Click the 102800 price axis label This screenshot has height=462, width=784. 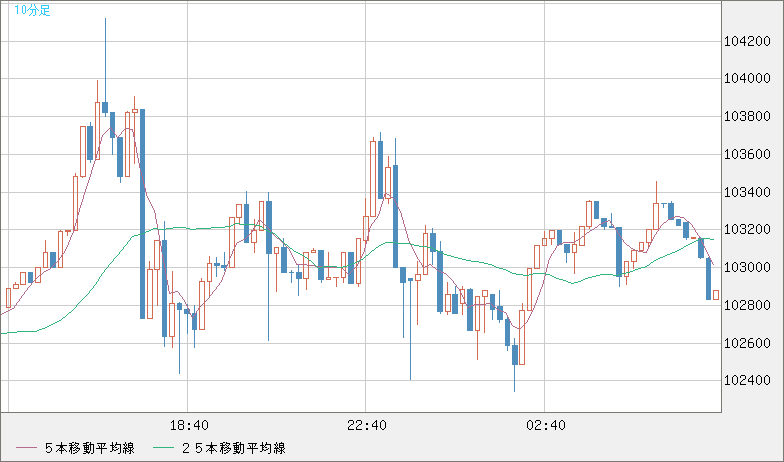click(748, 305)
